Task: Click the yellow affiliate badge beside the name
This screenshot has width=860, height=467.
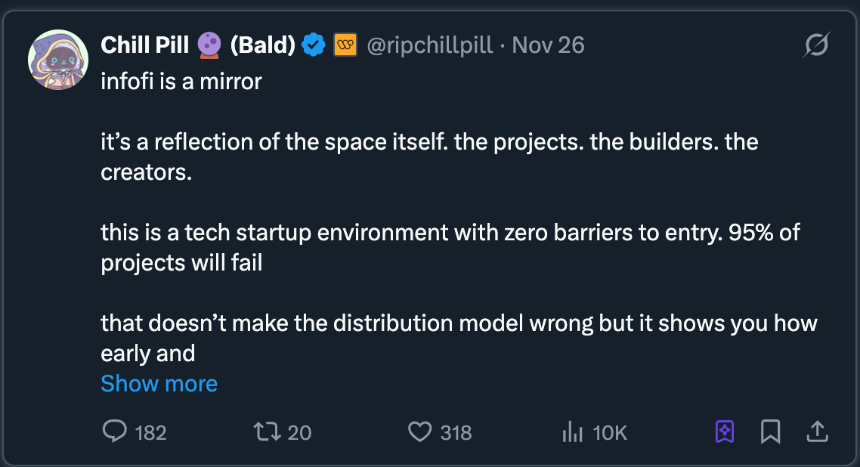Action: [345, 46]
